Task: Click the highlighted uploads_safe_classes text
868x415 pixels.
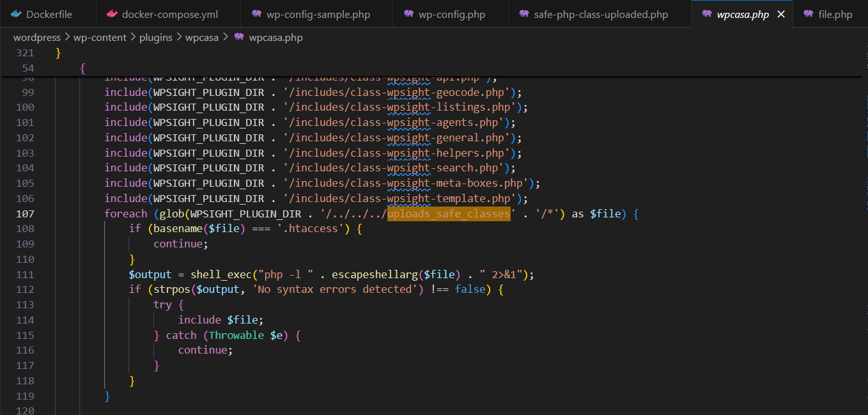Action: (449, 214)
